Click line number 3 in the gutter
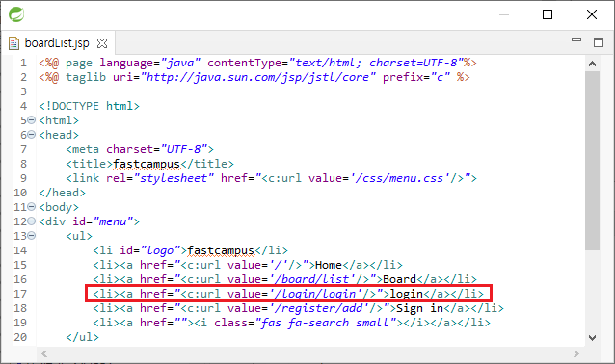Image resolution: width=615 pixels, height=364 pixels. (x=23, y=91)
